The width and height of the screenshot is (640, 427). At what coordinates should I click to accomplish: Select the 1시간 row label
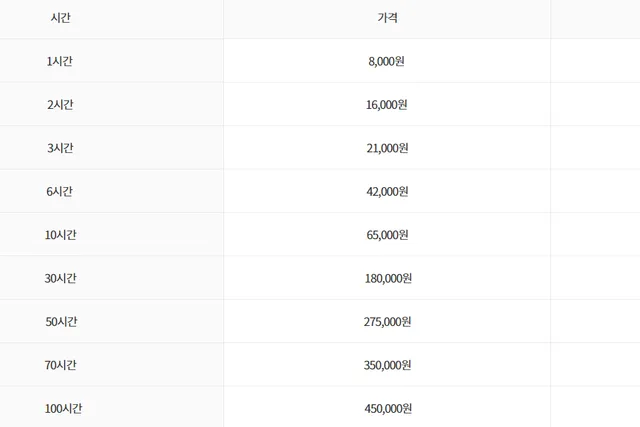[x=60, y=61]
